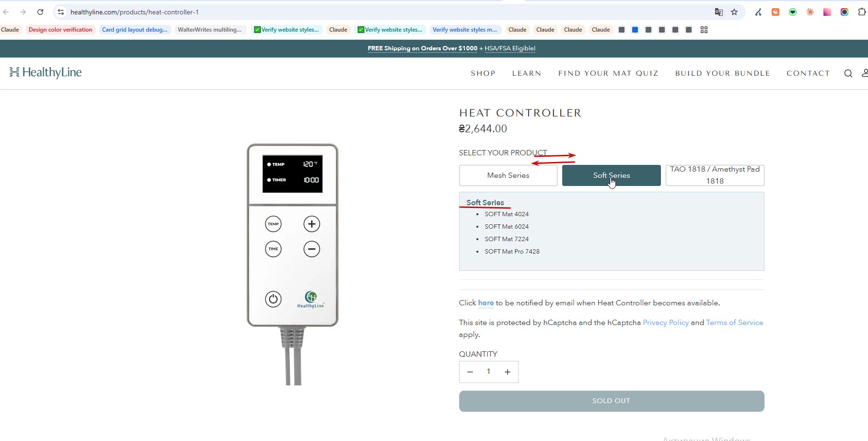Select TAO 1818 / Amethyst Pad 1818 option
Image resolution: width=868 pixels, height=441 pixels.
tap(715, 175)
